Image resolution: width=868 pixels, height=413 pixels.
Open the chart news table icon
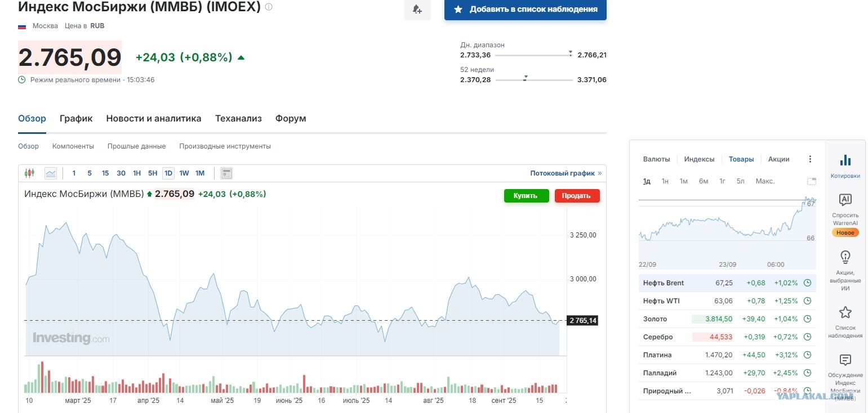[226, 173]
